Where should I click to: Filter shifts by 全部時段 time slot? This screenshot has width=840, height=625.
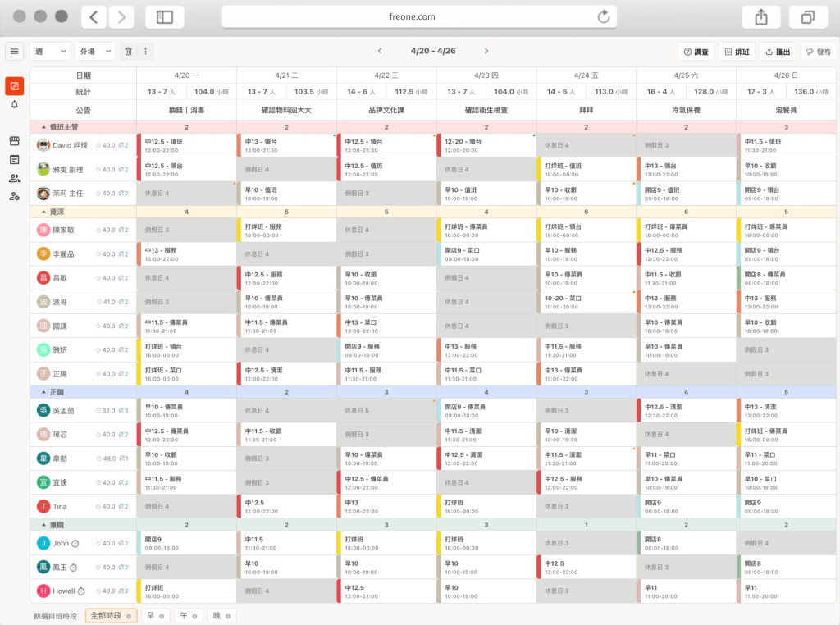click(111, 615)
